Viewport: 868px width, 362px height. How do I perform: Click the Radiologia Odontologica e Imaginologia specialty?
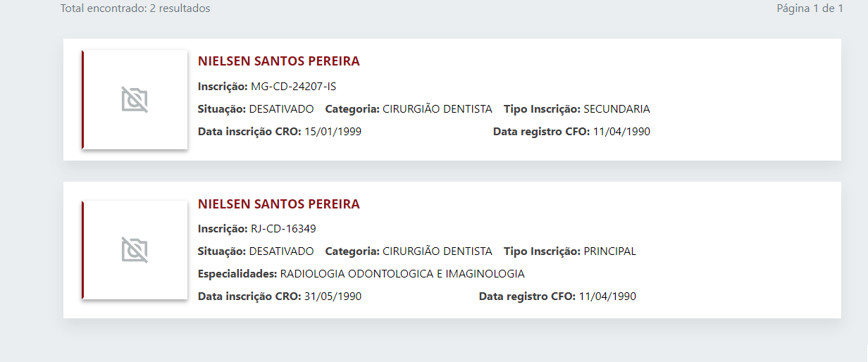(402, 274)
